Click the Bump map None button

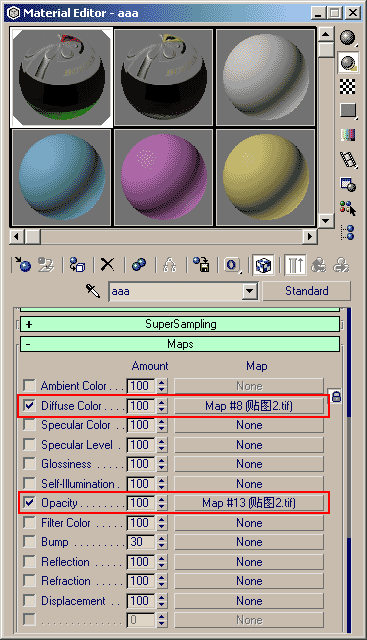tap(249, 542)
